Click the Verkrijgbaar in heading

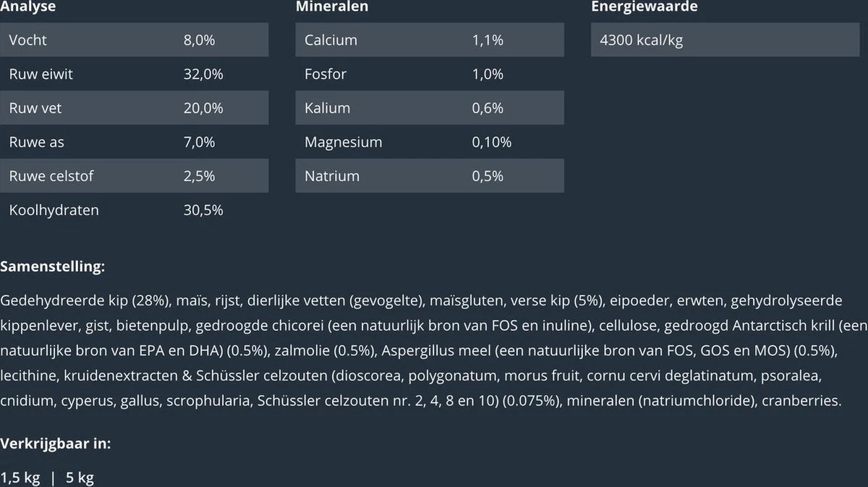(56, 444)
